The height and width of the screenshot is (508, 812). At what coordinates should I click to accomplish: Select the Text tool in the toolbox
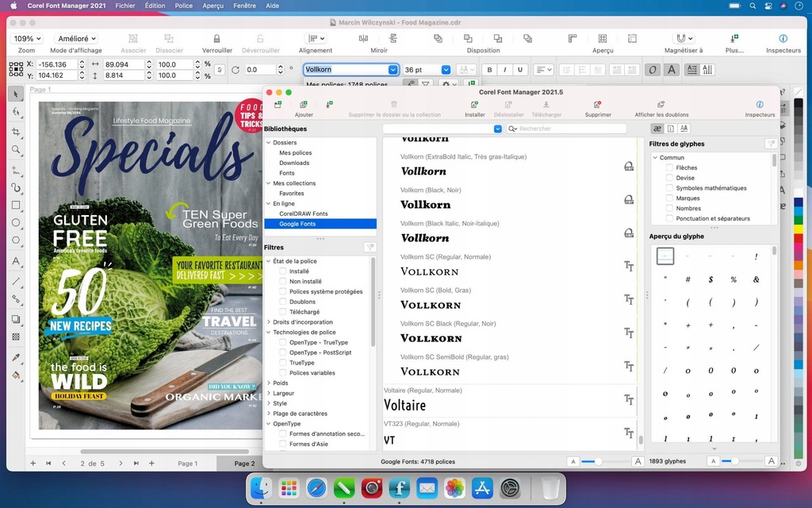16,261
